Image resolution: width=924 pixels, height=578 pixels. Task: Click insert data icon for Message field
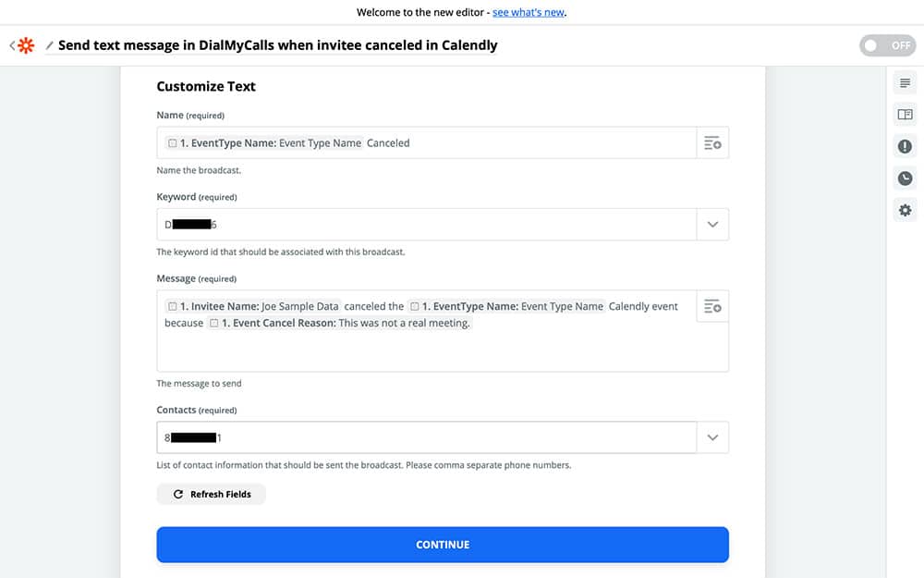point(712,306)
